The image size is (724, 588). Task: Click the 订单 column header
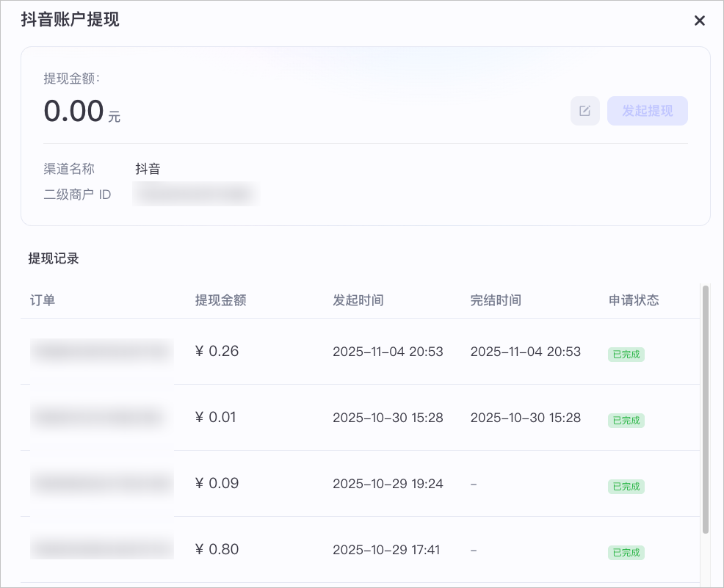click(43, 300)
